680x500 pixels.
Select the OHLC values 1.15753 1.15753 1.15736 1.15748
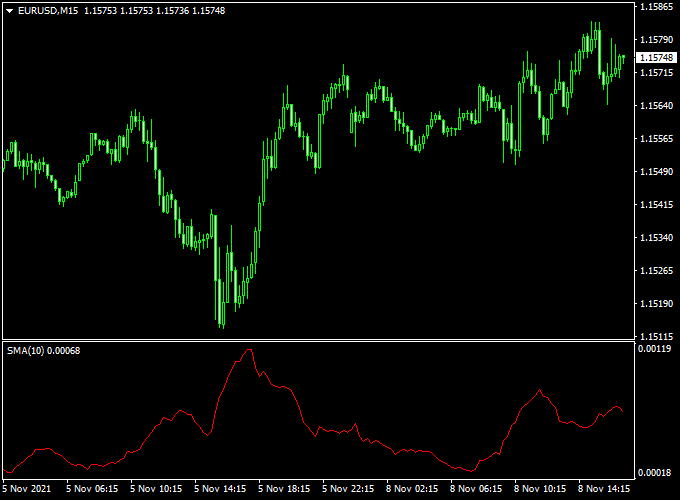[x=154, y=11]
